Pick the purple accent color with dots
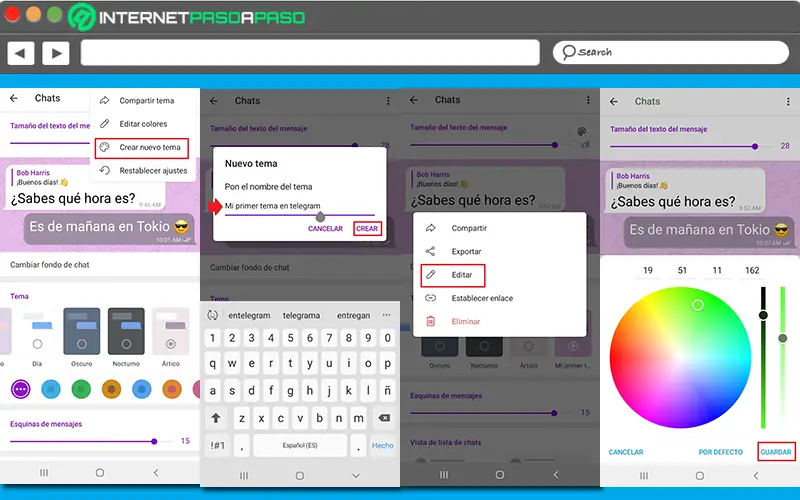The image size is (800, 500). point(20,389)
